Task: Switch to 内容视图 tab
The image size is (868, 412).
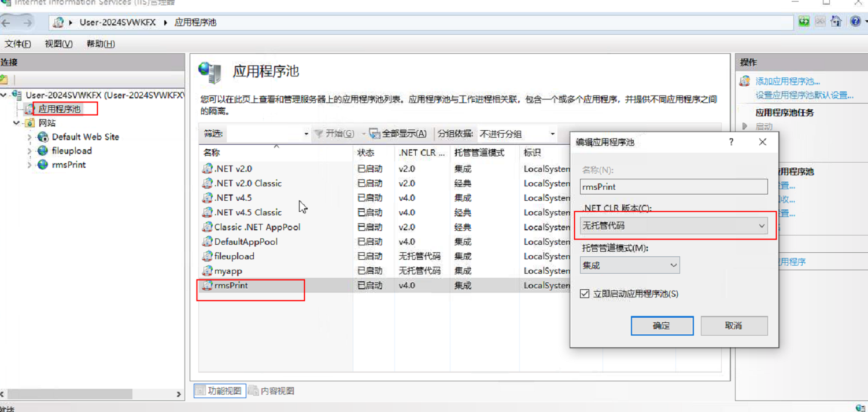Action: (272, 391)
